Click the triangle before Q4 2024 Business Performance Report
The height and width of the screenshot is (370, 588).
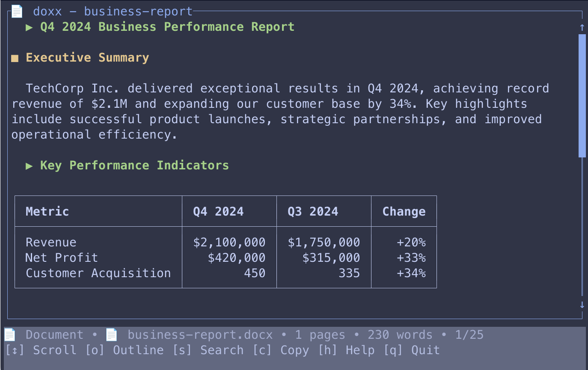pyautogui.click(x=29, y=27)
